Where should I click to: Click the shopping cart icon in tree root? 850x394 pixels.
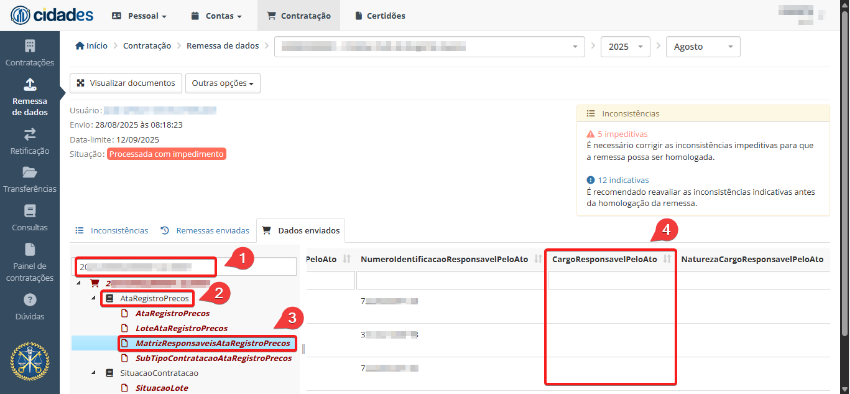94,283
